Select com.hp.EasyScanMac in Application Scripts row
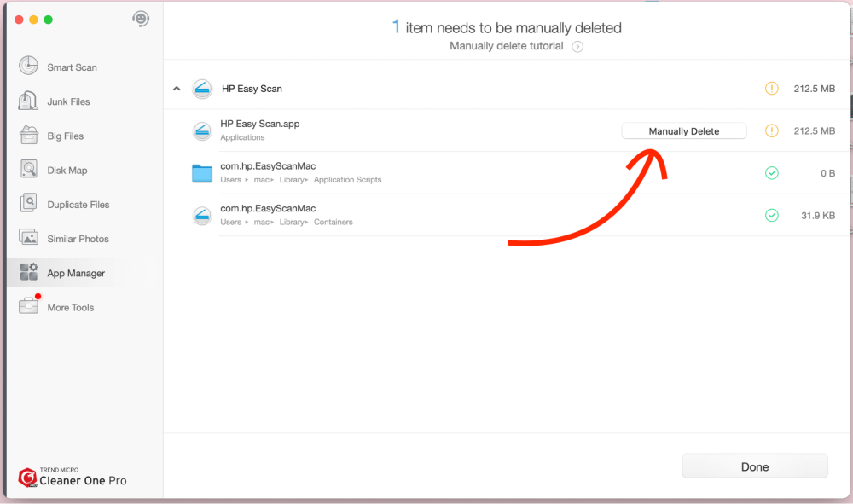This screenshot has width=853, height=504. (x=268, y=165)
